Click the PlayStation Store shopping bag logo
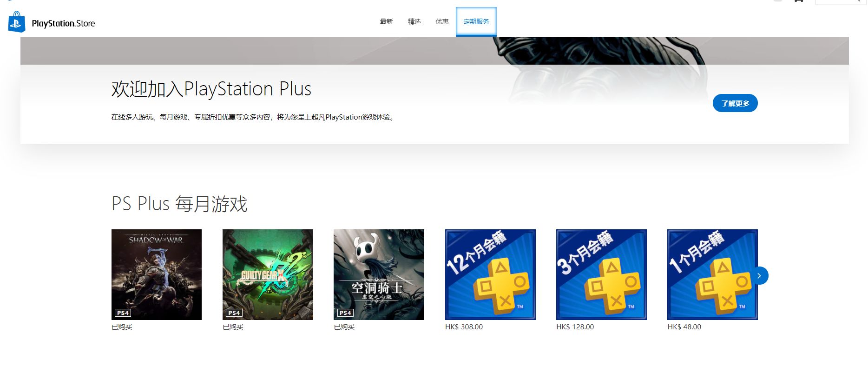 coord(17,22)
